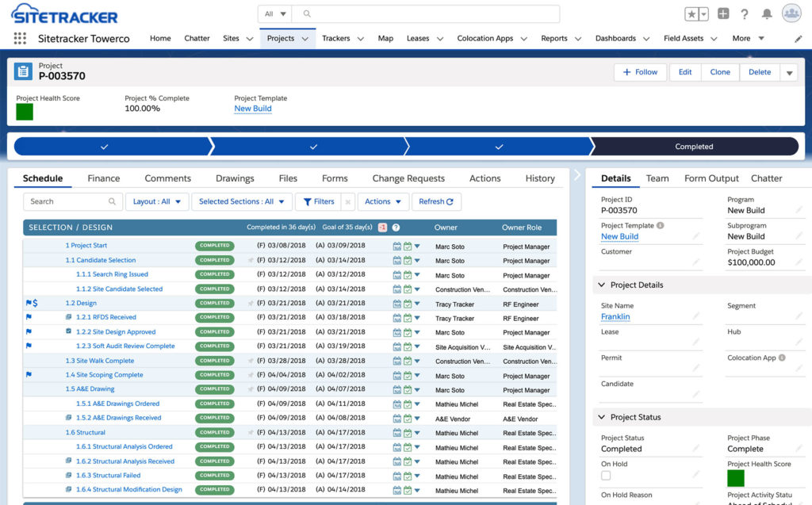Click the green Project Health Score swatch in header
Image resolution: width=812 pixels, height=505 pixels.
25,112
